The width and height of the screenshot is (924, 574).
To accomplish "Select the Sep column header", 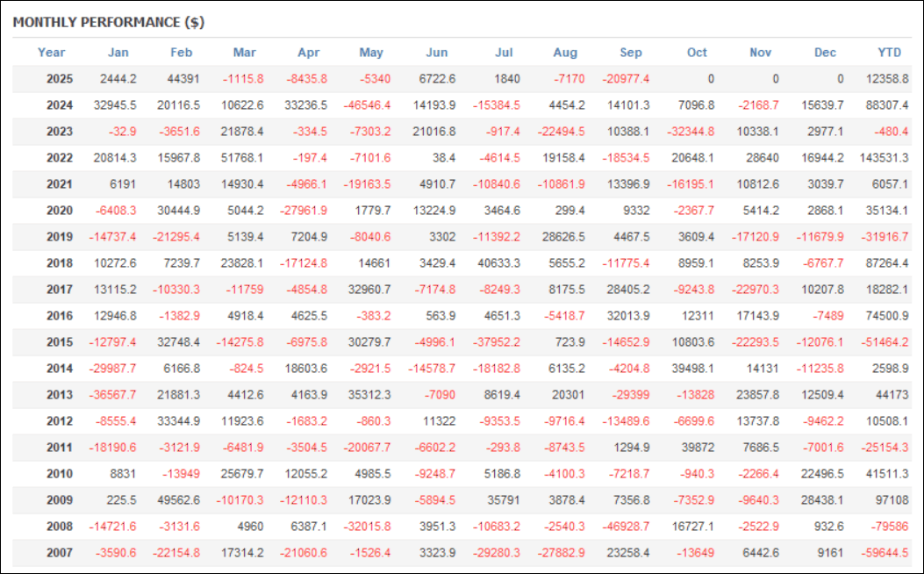I will click(631, 53).
